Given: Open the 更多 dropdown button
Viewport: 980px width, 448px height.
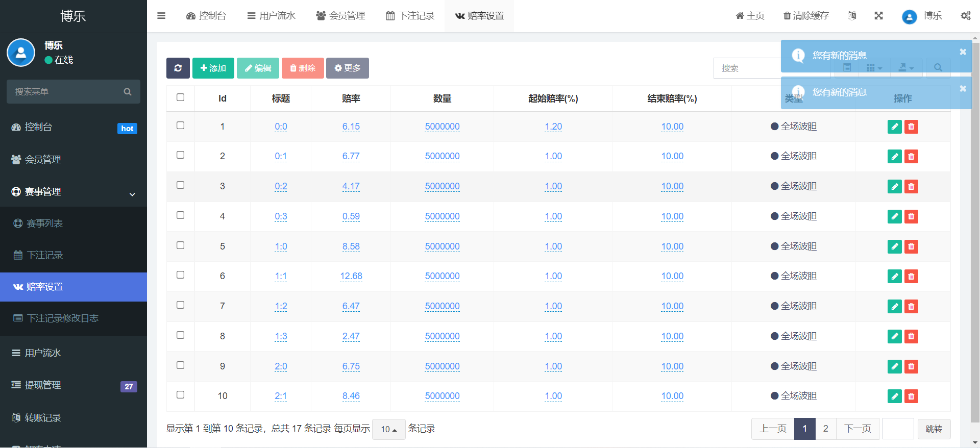Looking at the screenshot, I should 347,68.
